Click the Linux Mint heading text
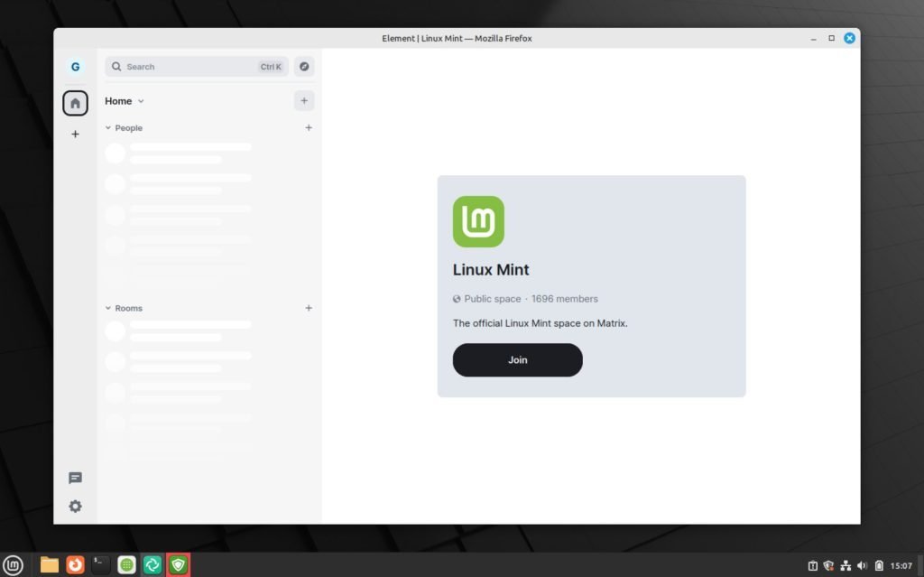The height and width of the screenshot is (577, 924). 491,270
